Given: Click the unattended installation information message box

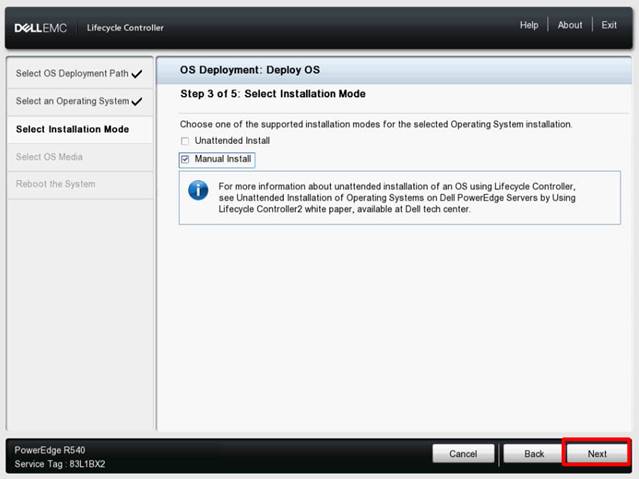Looking at the screenshot, I should click(x=400, y=198).
